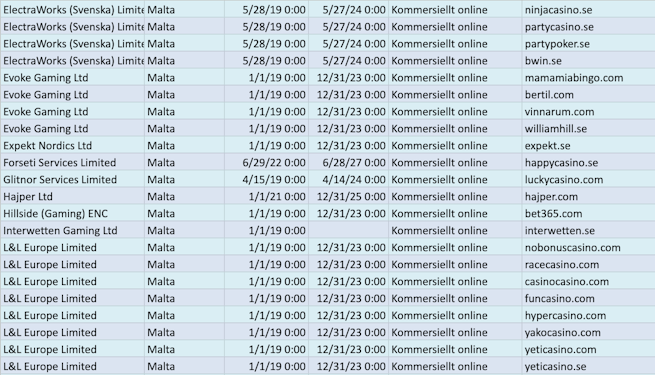Click the mamamiabingo.com cell
This screenshot has width=655, height=375.
(588, 78)
